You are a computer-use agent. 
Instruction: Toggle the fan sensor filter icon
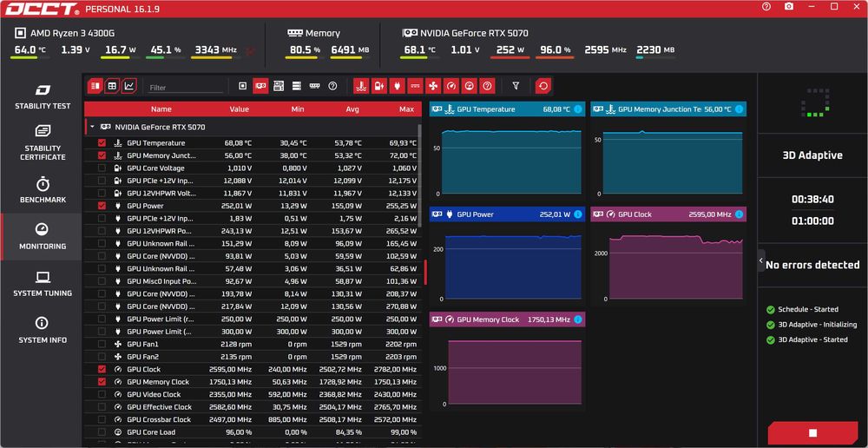(433, 86)
